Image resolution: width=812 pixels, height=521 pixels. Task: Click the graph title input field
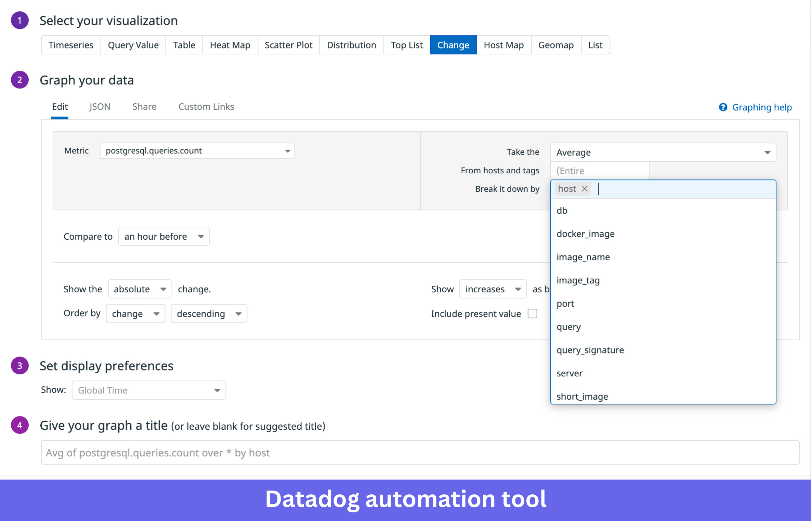click(x=420, y=452)
